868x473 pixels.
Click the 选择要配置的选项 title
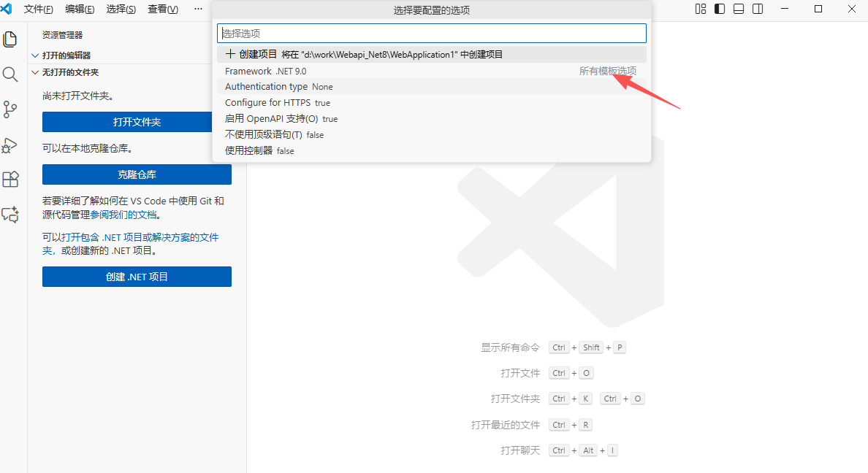(x=431, y=10)
